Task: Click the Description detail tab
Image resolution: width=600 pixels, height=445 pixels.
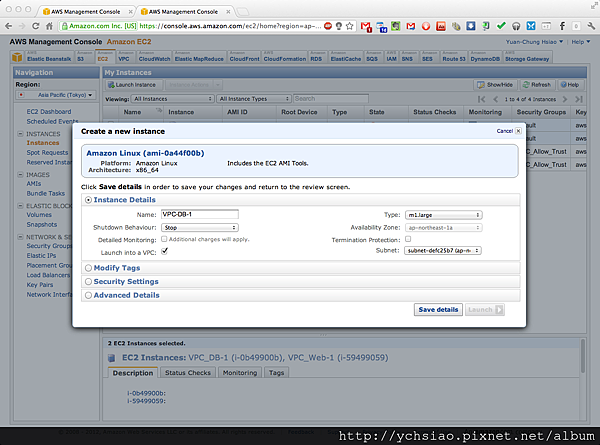Action: (x=132, y=373)
